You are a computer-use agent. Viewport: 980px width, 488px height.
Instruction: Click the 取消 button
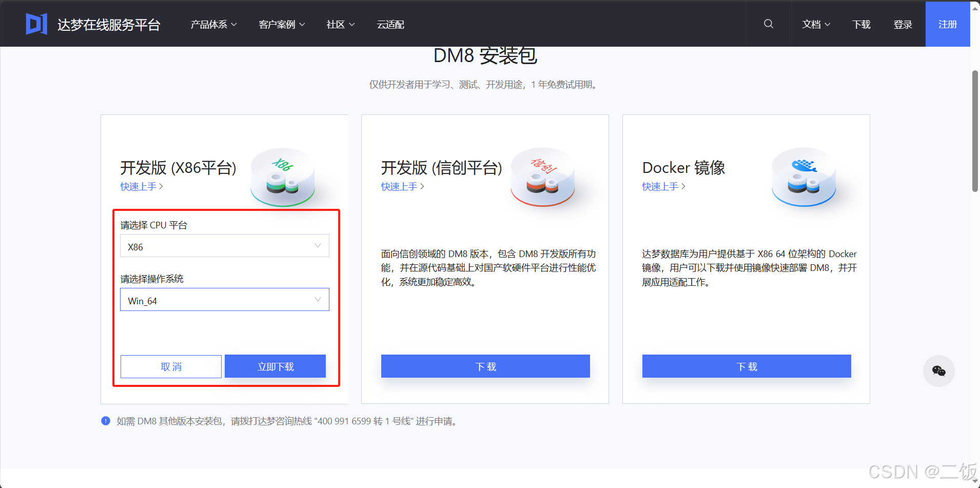171,366
